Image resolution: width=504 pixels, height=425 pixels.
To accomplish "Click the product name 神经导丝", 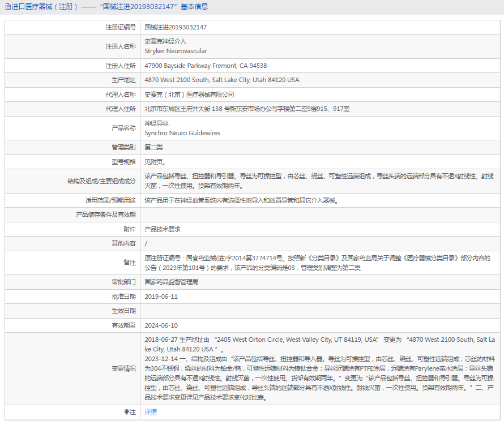I will 156,123.
